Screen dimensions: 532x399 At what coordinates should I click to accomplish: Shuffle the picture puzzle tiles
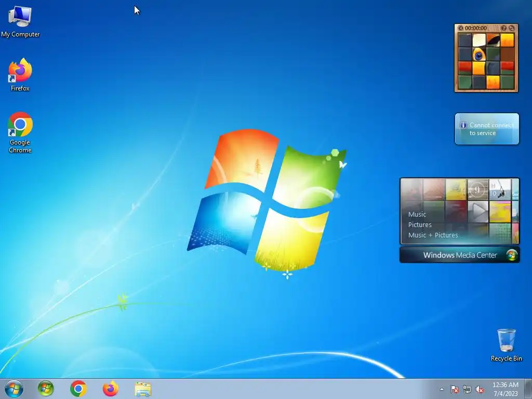point(512,28)
